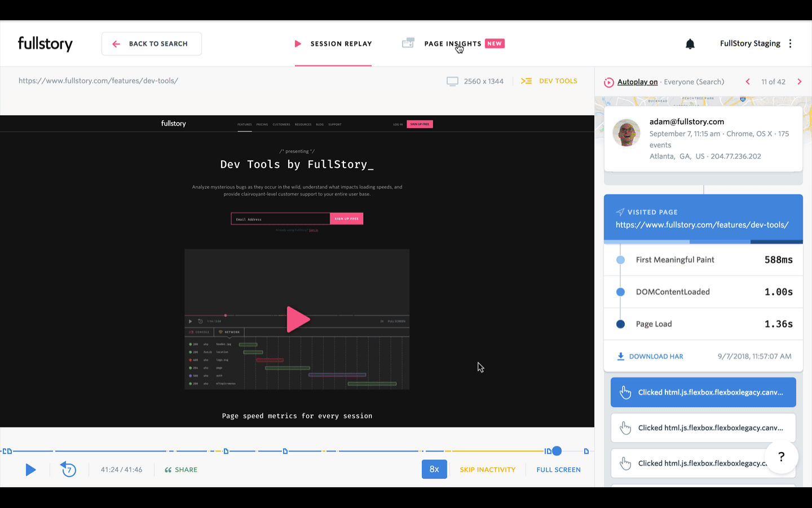Click the screen resolution monitor icon
The image size is (812, 508).
point(452,81)
